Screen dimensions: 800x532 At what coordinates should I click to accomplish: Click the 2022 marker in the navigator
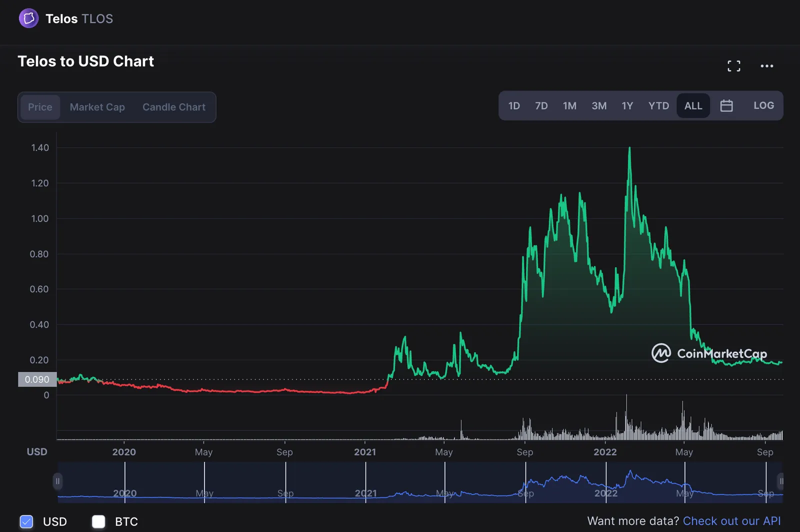[606, 493]
